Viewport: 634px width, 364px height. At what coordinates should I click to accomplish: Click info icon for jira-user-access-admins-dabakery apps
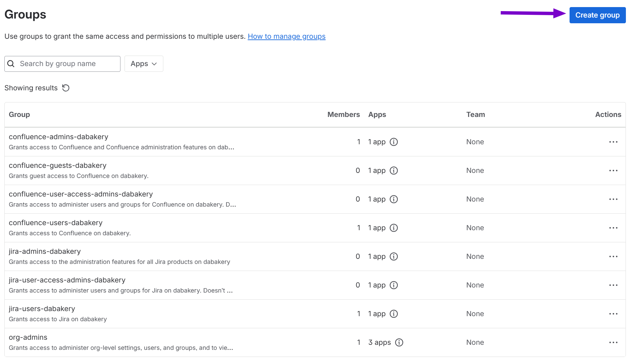click(x=394, y=285)
